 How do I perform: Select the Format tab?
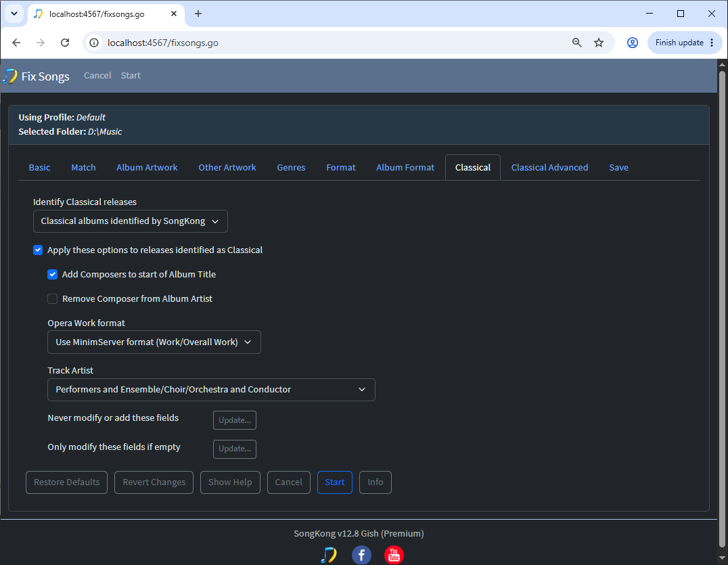pyautogui.click(x=341, y=168)
